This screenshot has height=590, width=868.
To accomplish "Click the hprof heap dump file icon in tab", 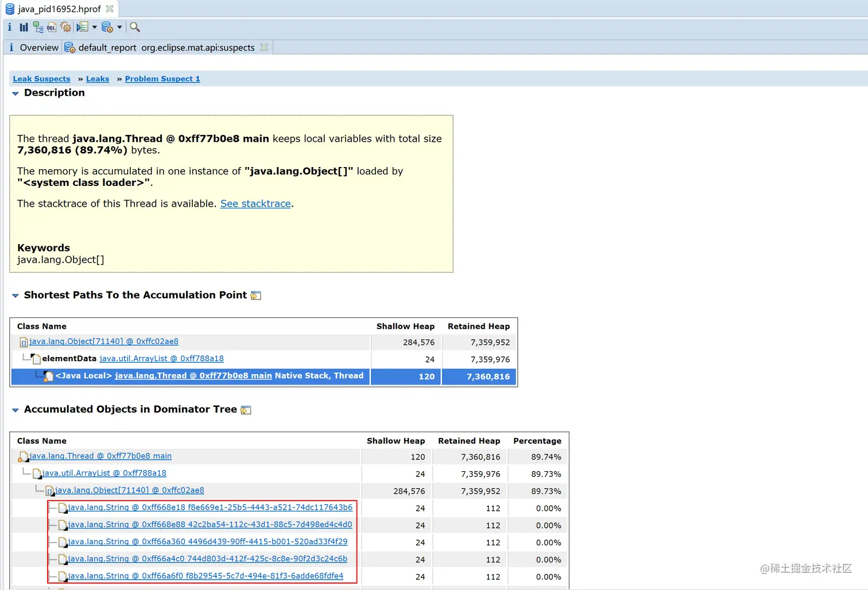I will tap(10, 9).
